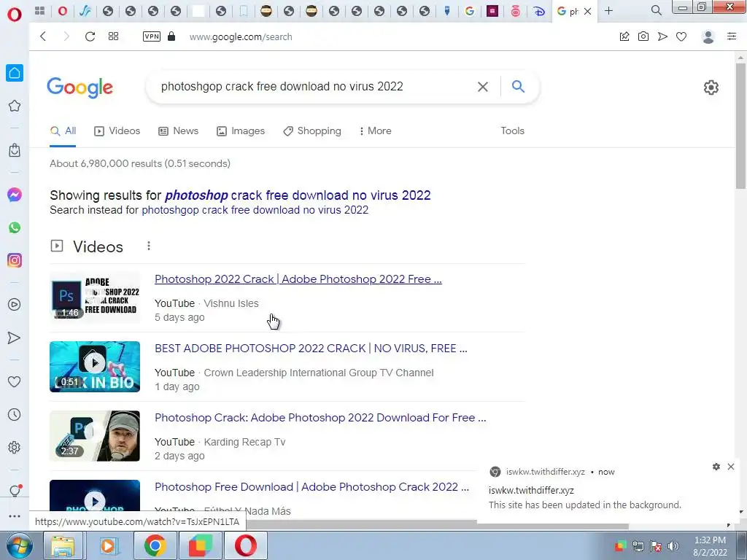Open sidebar Settings gear icon
The width and height of the screenshot is (747, 560).
(x=15, y=448)
